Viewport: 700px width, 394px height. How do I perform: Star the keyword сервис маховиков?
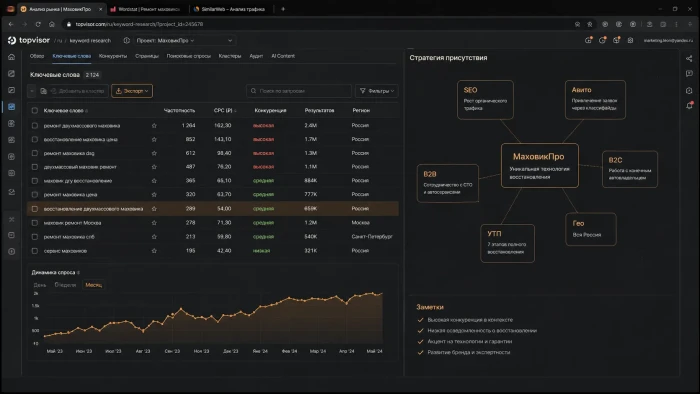pos(154,251)
